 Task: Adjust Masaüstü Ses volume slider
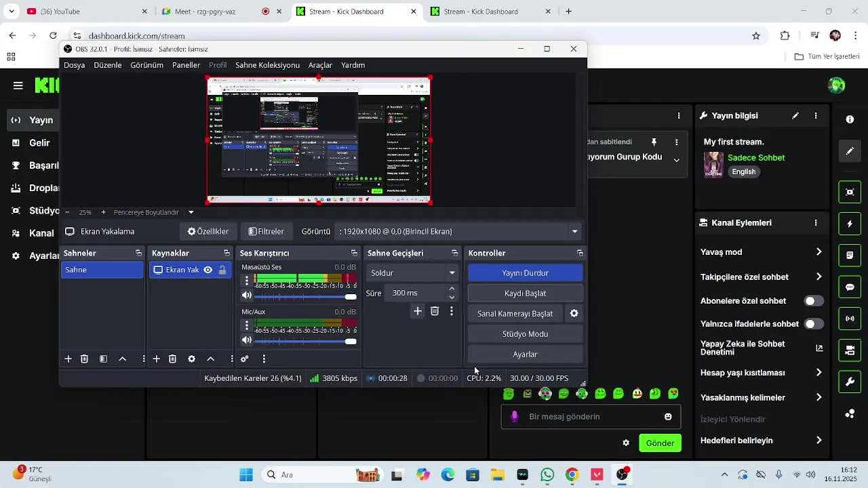click(x=306, y=296)
